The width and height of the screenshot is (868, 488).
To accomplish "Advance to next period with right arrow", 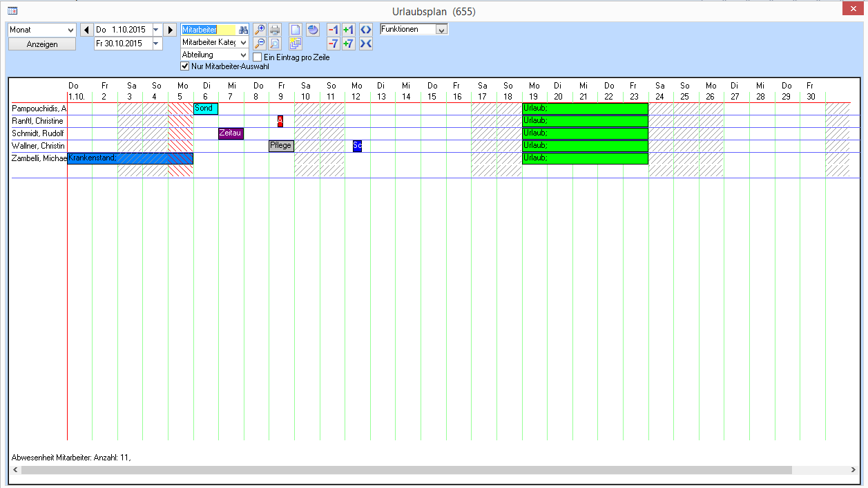I will (x=171, y=30).
